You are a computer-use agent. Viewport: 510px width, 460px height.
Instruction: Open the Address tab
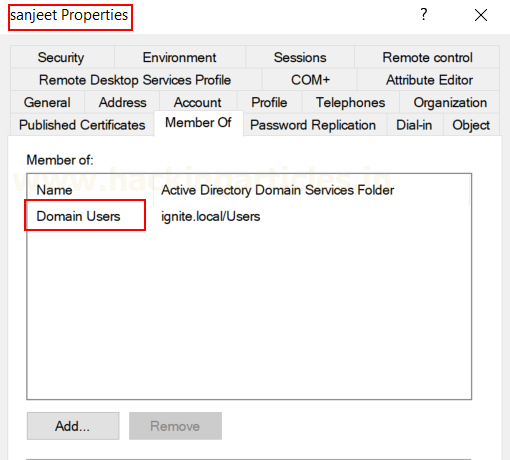click(x=122, y=102)
